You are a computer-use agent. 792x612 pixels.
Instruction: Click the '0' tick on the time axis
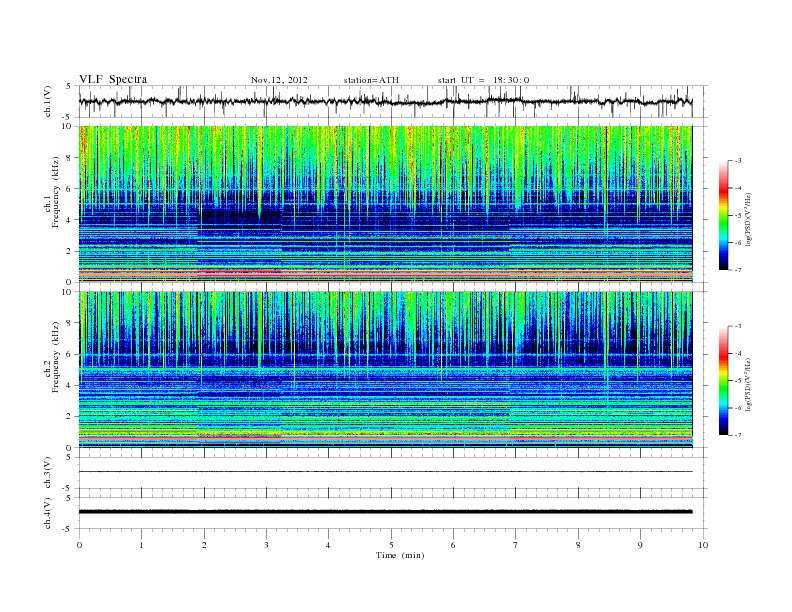(79, 545)
